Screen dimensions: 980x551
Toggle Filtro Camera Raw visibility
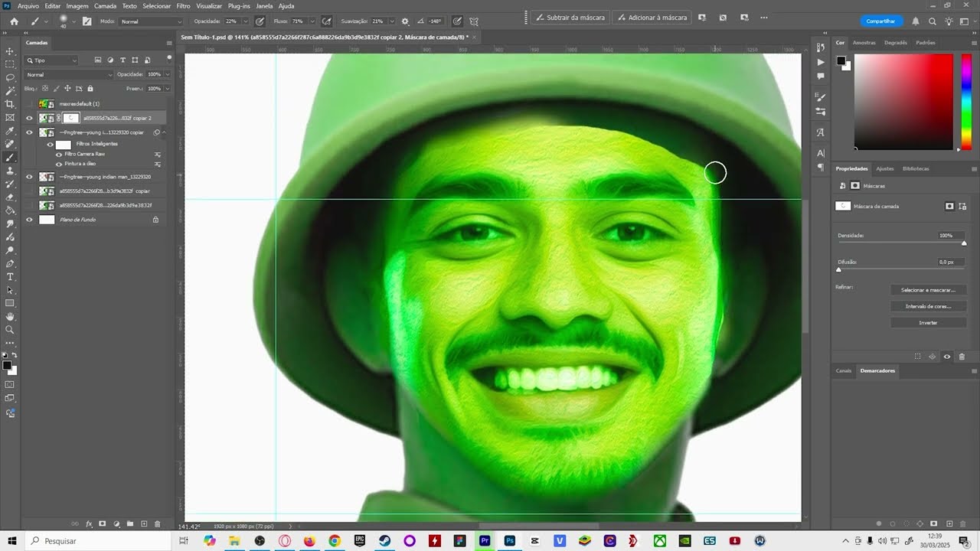[59, 154]
